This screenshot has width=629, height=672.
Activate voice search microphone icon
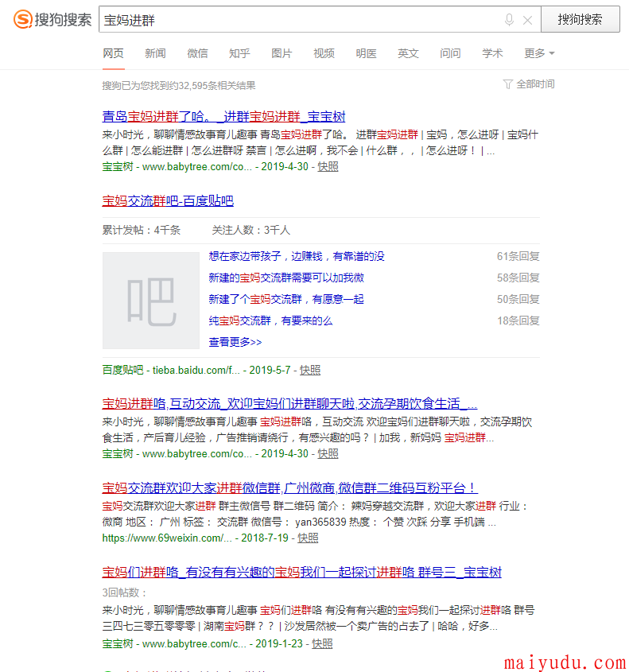coord(509,20)
